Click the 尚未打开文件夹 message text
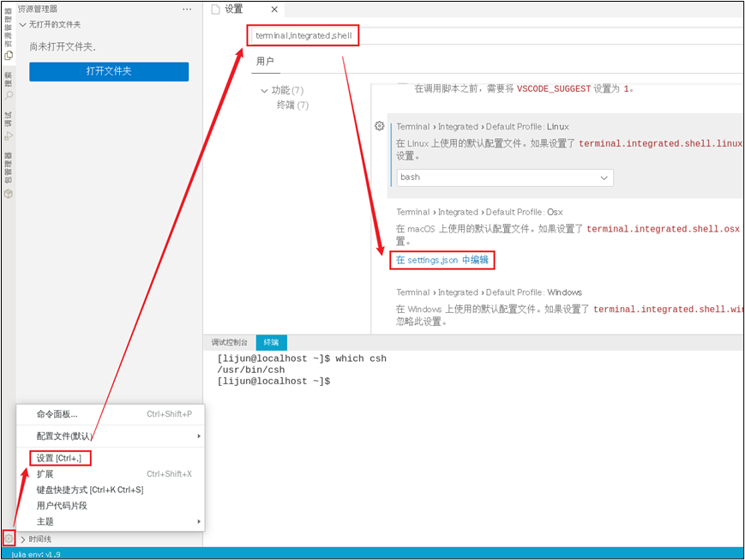Screen dimensions: 745x560 63,46
